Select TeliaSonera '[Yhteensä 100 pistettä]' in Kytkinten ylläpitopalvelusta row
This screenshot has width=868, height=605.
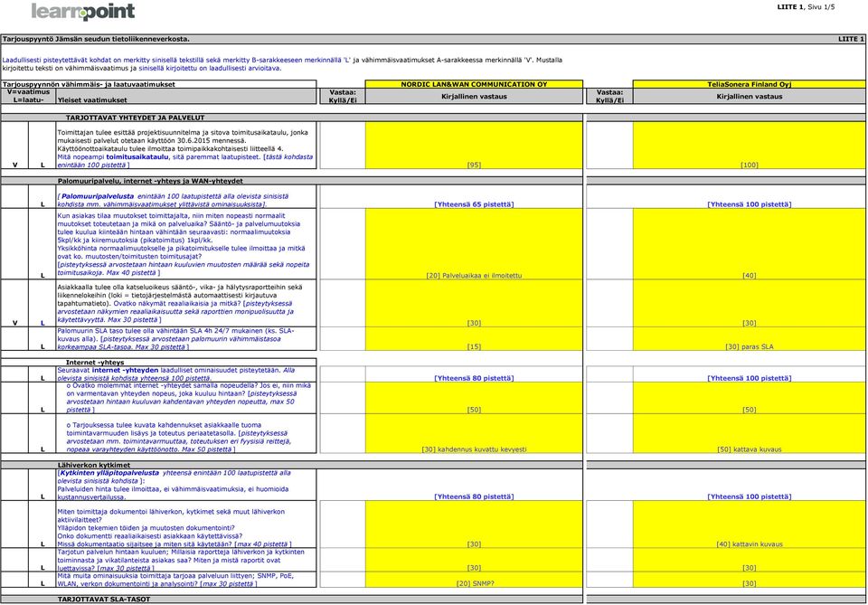pyautogui.click(x=749, y=496)
